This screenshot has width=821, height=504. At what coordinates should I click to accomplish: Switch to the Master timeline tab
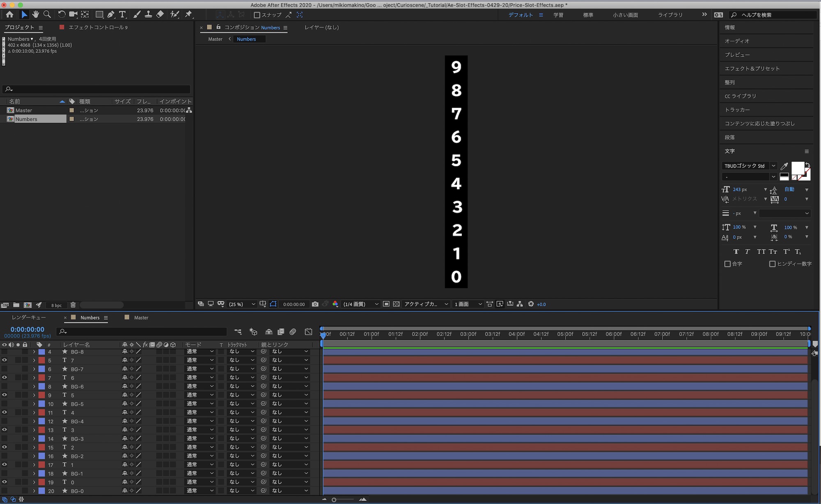click(x=141, y=318)
